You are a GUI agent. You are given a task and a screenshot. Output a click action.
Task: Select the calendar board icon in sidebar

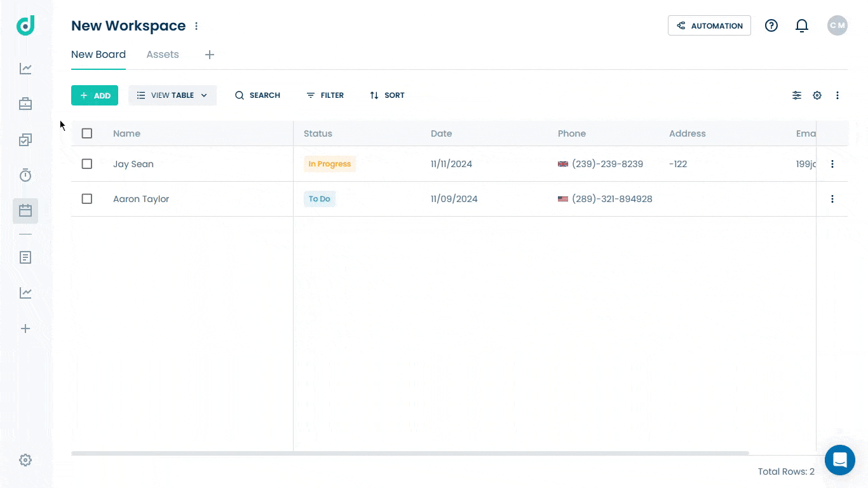[25, 210]
